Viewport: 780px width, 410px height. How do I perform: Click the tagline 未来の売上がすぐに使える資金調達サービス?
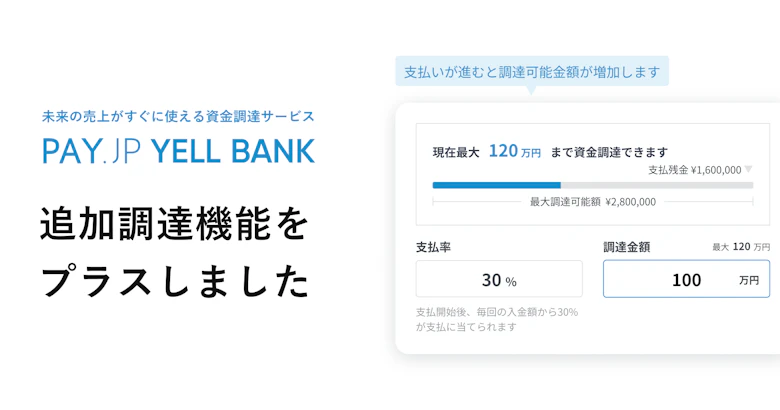pyautogui.click(x=178, y=115)
